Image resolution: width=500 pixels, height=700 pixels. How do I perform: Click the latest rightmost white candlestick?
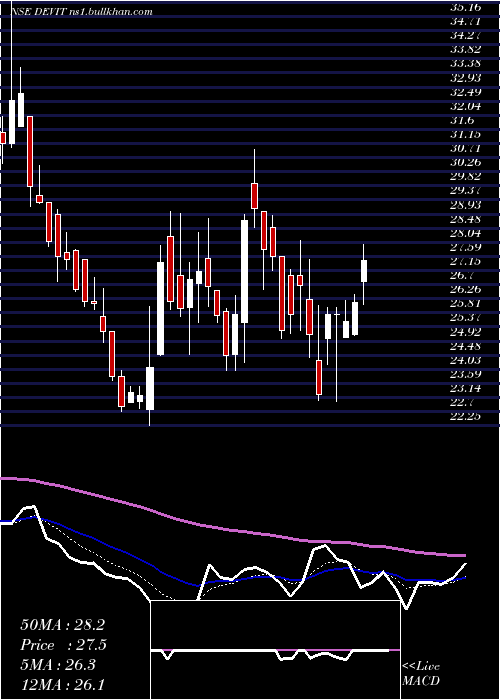[x=364, y=271]
